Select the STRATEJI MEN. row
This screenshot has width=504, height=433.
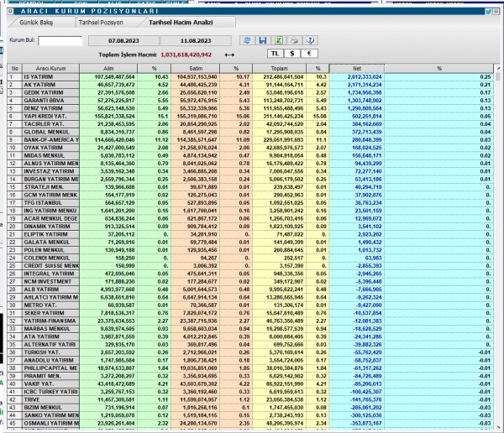coord(250,187)
